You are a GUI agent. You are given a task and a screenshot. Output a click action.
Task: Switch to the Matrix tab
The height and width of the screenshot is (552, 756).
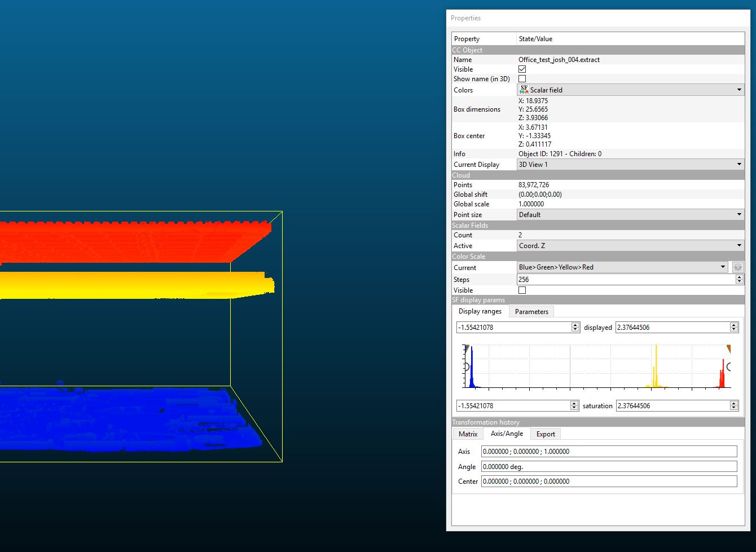[468, 434]
